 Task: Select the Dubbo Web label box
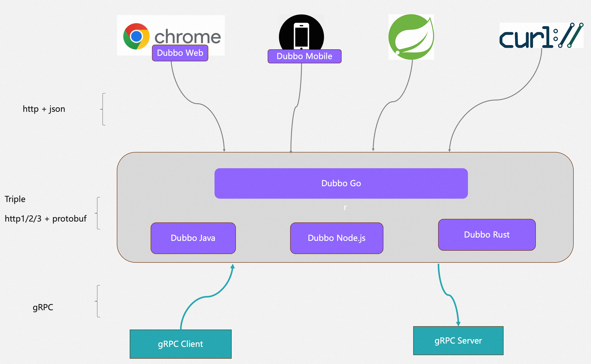tap(180, 53)
